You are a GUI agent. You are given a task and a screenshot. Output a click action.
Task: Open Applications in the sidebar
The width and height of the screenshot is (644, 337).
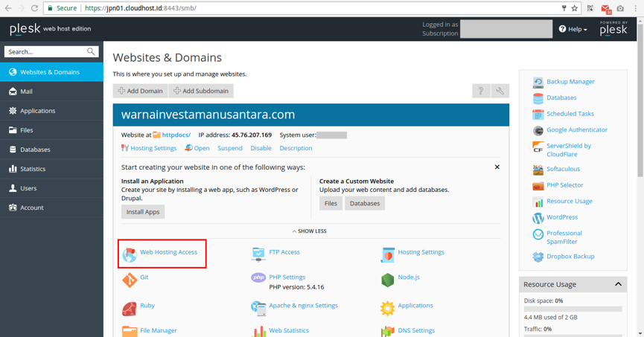coord(52,110)
